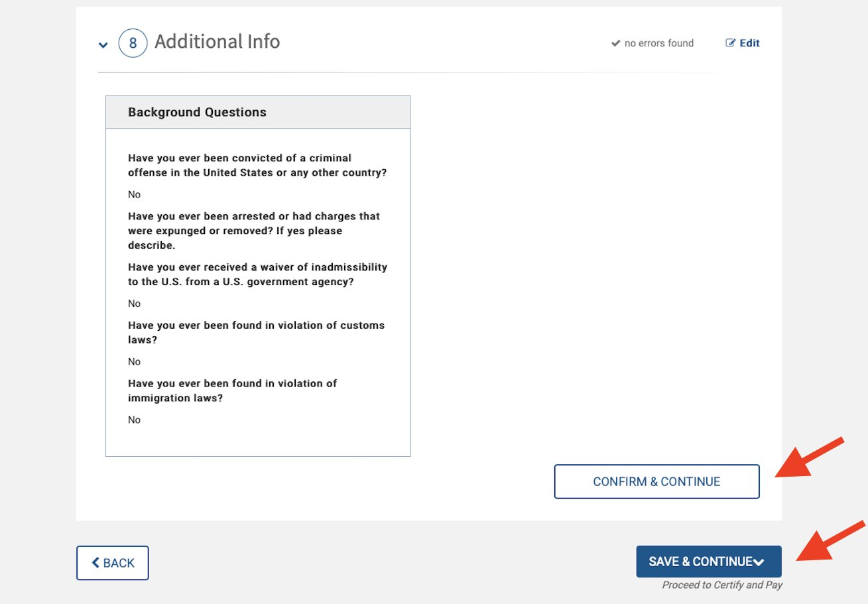Image resolution: width=868 pixels, height=604 pixels.
Task: Select the immigration laws violation question
Action: coord(233,391)
